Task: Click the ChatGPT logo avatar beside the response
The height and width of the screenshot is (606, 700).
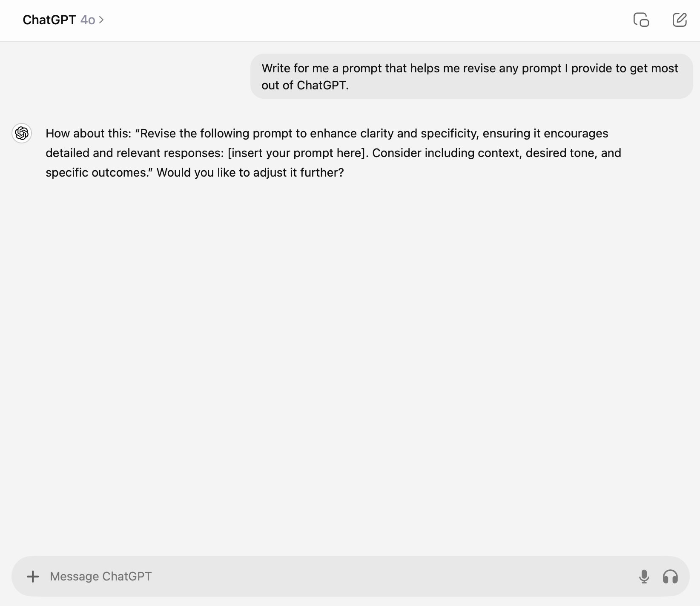Action: (x=22, y=133)
